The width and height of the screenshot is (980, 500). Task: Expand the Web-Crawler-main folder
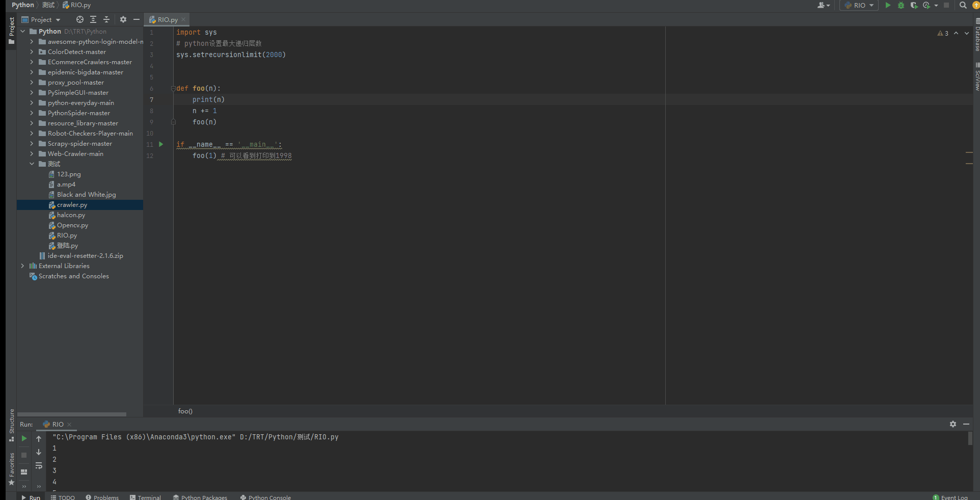[32, 153]
